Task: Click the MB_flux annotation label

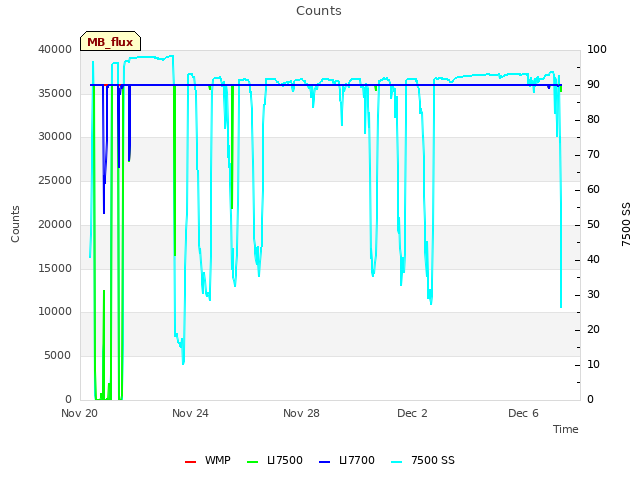Action: (110, 41)
